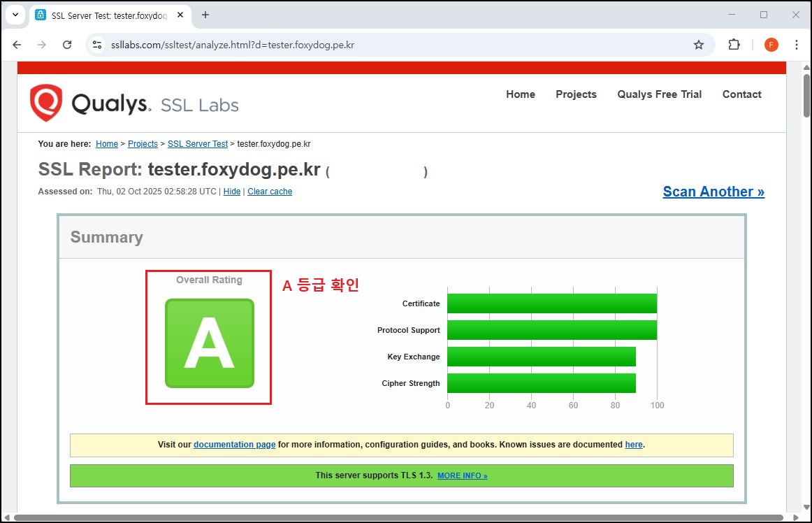Click the 'Summary' heading text
The width and height of the screenshot is (812, 523).
pyautogui.click(x=107, y=237)
